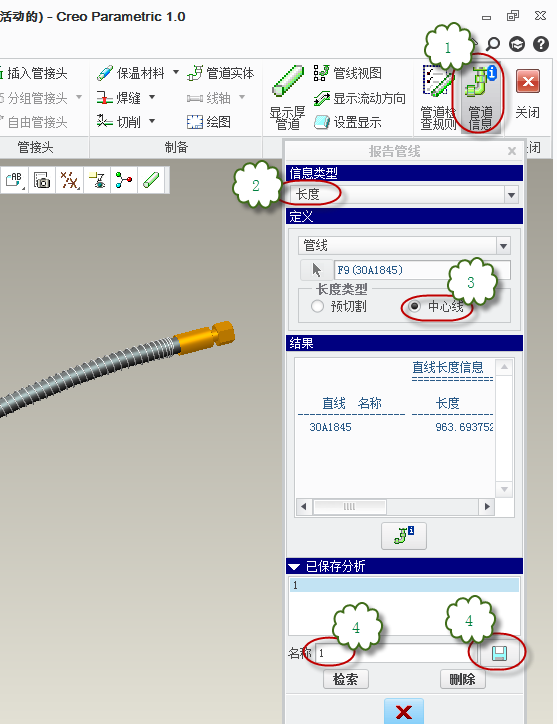Viewport: 557px width, 724px height.
Task: Select saved analysis entry 1 in list
Action: (x=404, y=585)
